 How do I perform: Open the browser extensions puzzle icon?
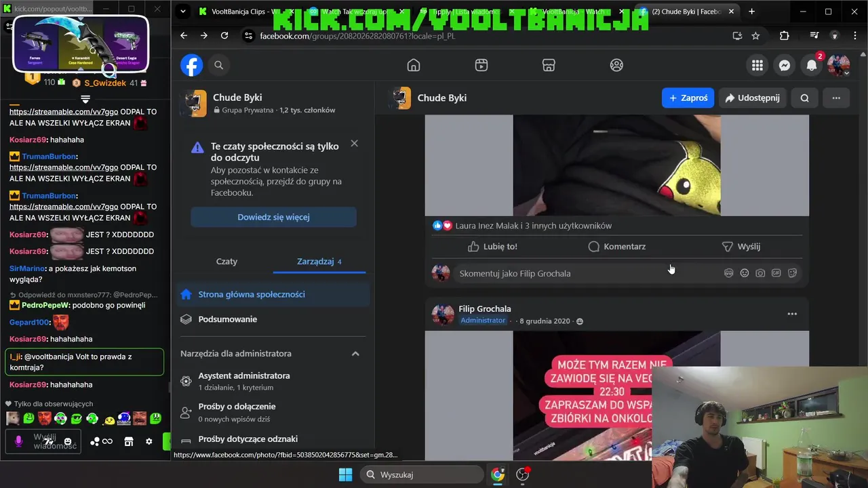(x=785, y=36)
